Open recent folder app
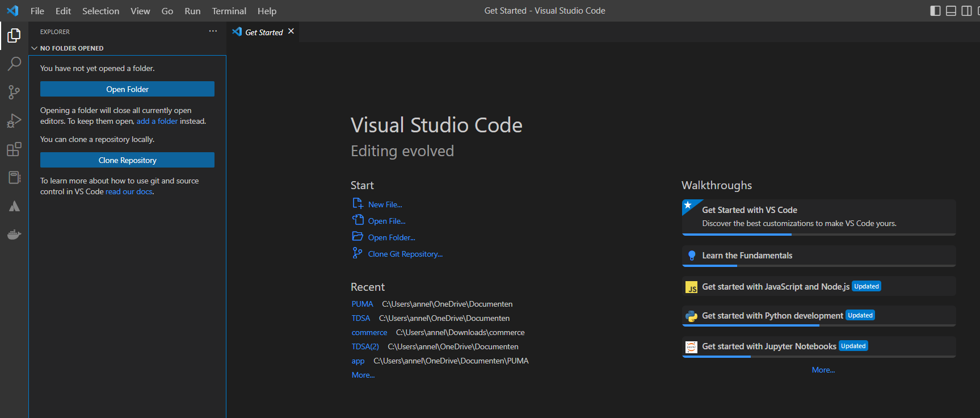Screen dimensions: 980x418 (x=358, y=361)
